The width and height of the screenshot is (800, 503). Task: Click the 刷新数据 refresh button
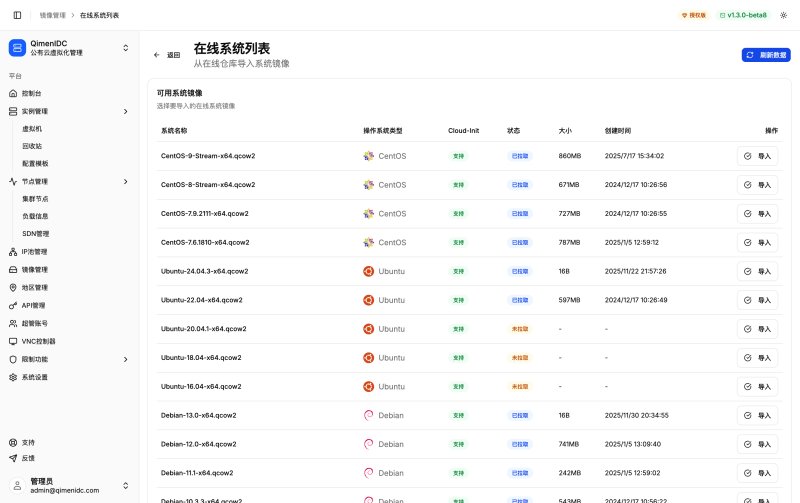(x=766, y=55)
